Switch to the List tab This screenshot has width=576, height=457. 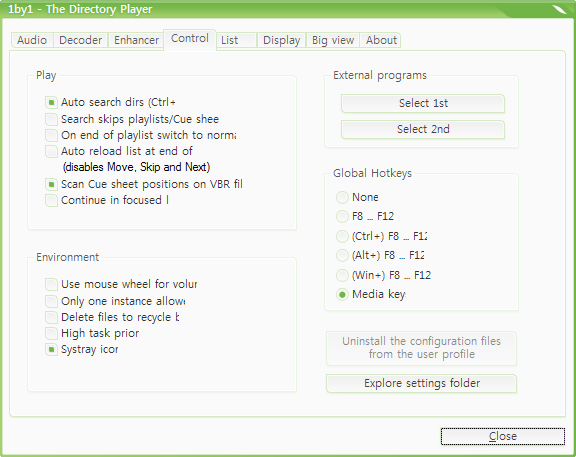237,40
